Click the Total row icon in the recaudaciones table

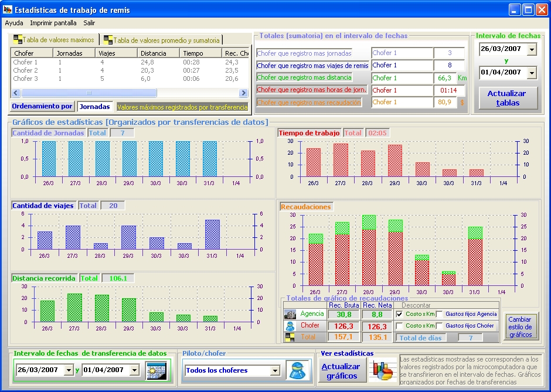[x=290, y=338]
